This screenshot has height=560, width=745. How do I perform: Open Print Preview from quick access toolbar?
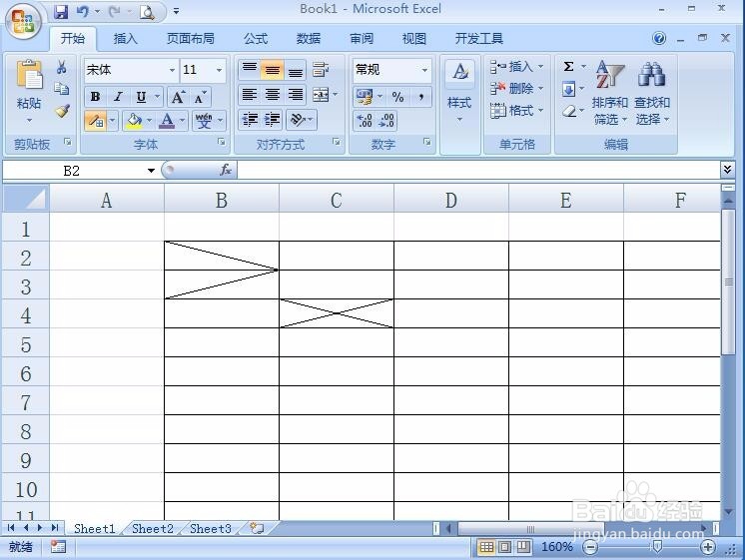[147, 12]
